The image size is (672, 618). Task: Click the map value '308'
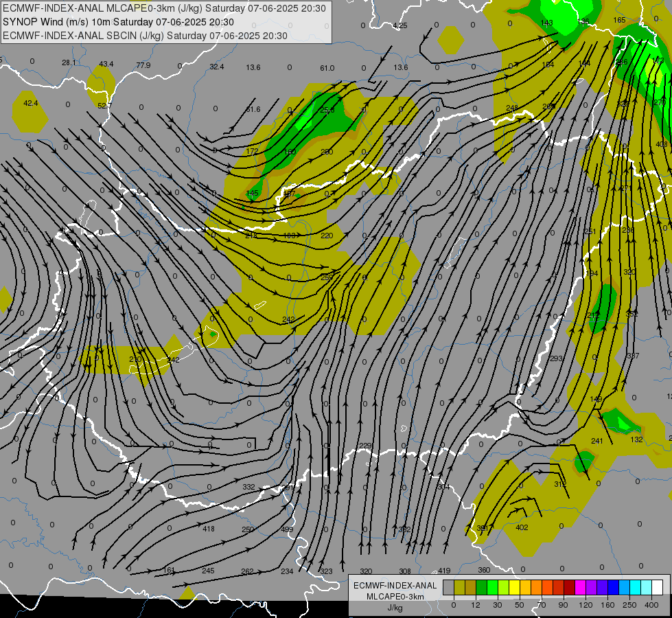[x=405, y=571]
